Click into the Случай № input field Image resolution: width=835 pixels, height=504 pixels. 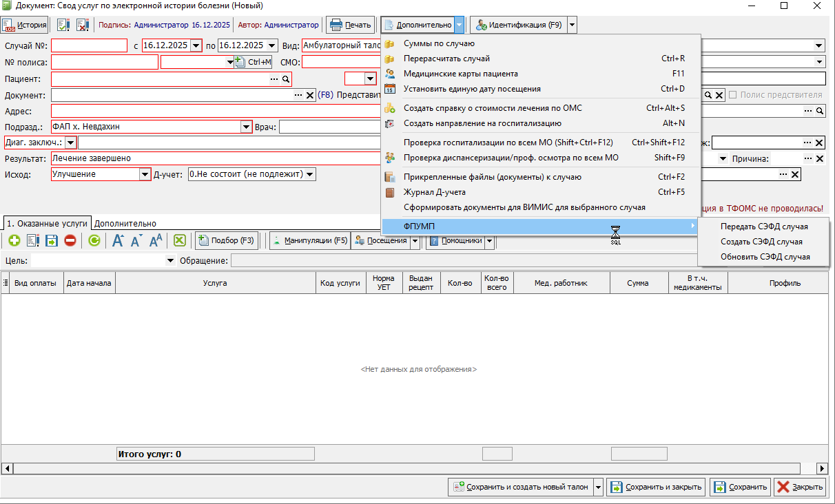(89, 46)
